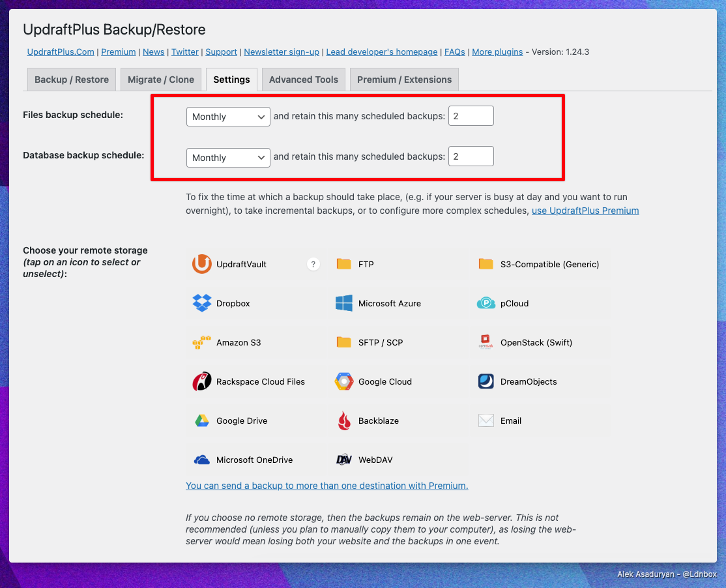Focus the Files retained backups number field
The image size is (726, 588).
[471, 116]
